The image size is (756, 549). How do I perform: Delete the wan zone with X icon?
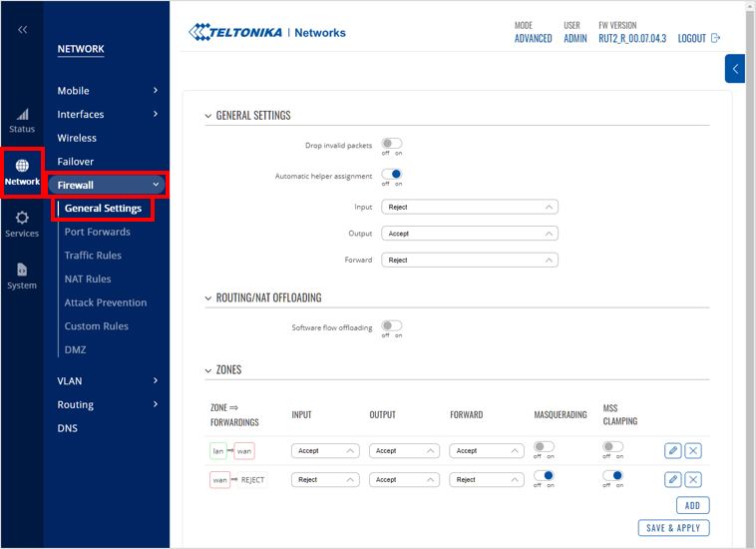click(x=693, y=480)
